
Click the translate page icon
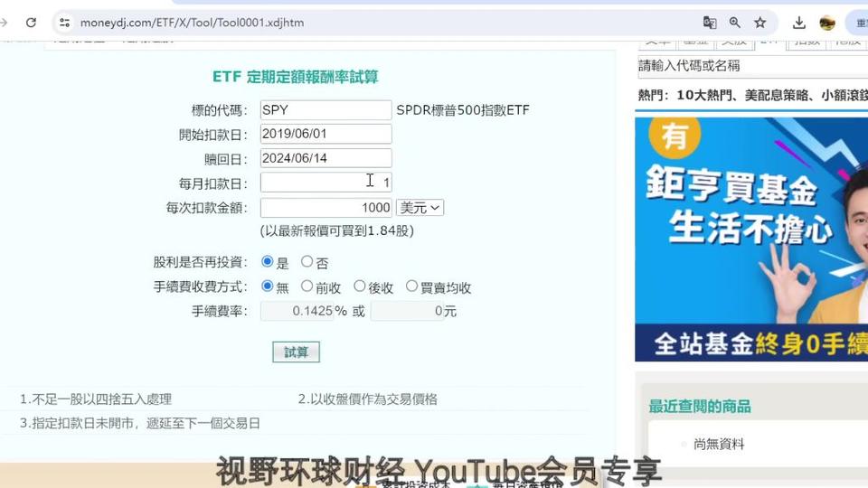[x=709, y=23]
